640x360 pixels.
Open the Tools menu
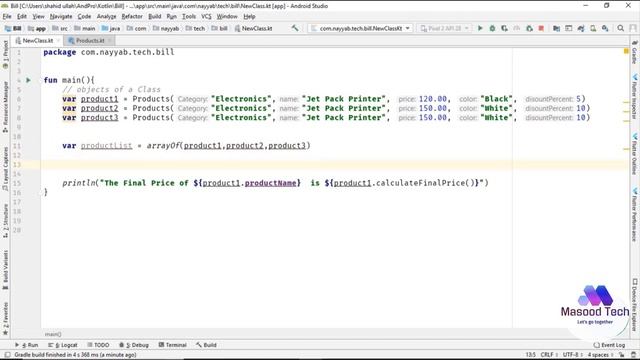pyautogui.click(x=189, y=16)
